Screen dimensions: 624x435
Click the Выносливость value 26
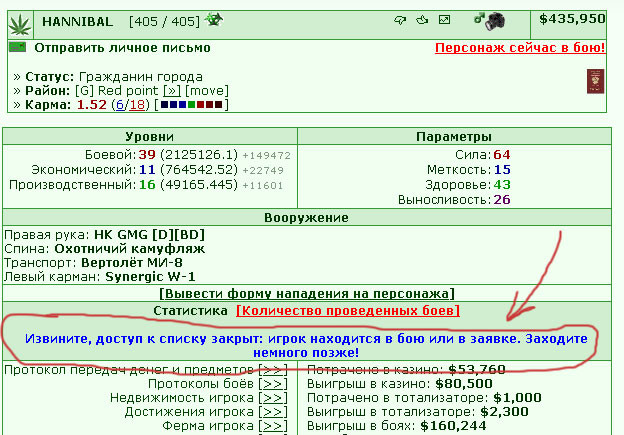502,200
